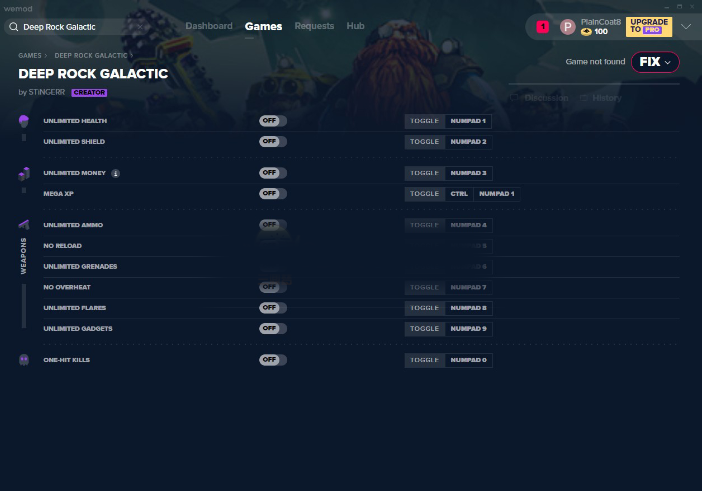Screen dimensions: 702x492
Task: Open the account menu chevron
Action: (x=686, y=27)
